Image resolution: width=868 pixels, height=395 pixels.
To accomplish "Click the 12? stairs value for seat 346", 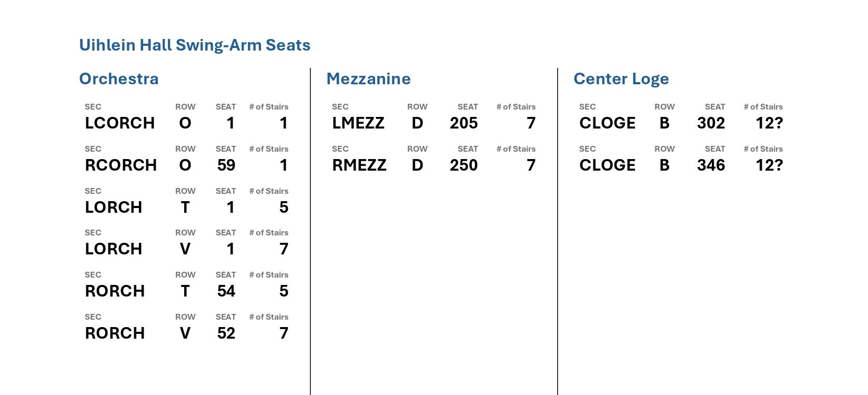I will coord(769,165).
